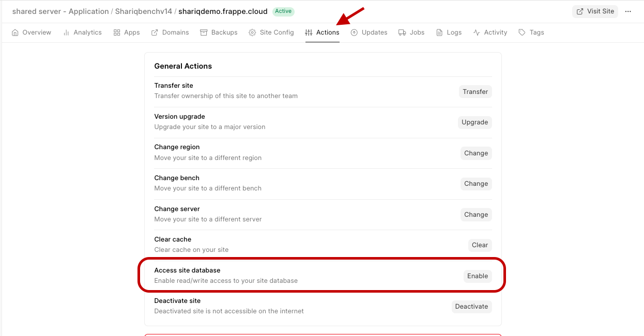
Task: Click the Shariqbenchv14 breadcrumb link
Action: 143,11
